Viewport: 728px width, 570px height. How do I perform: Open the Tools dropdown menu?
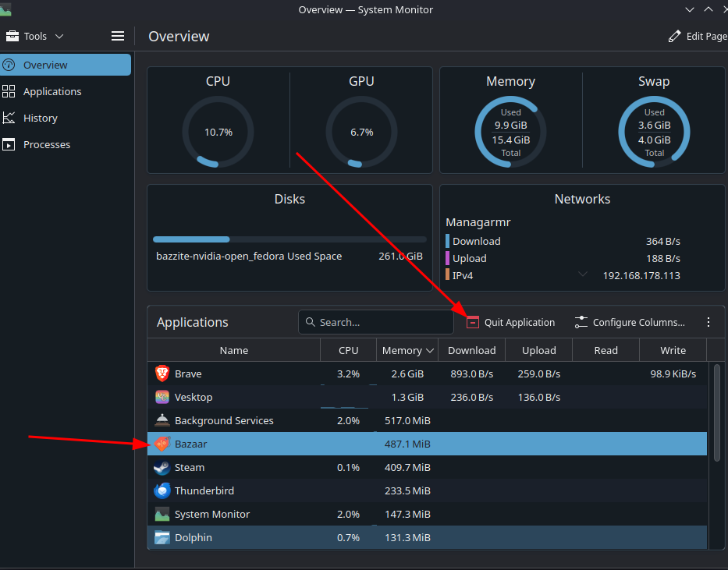coord(34,36)
